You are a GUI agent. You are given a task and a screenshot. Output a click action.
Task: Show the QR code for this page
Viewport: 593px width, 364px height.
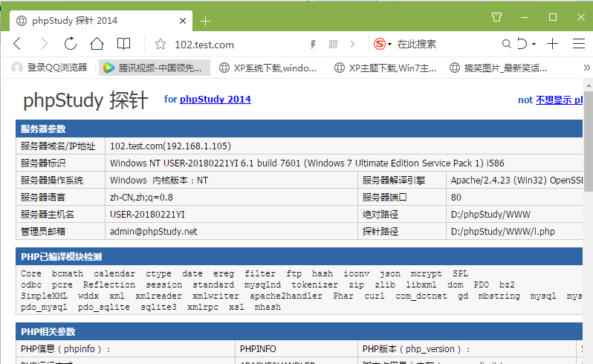click(333, 45)
